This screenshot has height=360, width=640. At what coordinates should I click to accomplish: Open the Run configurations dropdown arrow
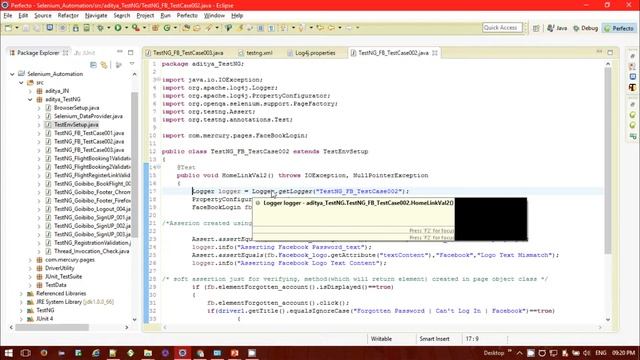click(x=127, y=28)
